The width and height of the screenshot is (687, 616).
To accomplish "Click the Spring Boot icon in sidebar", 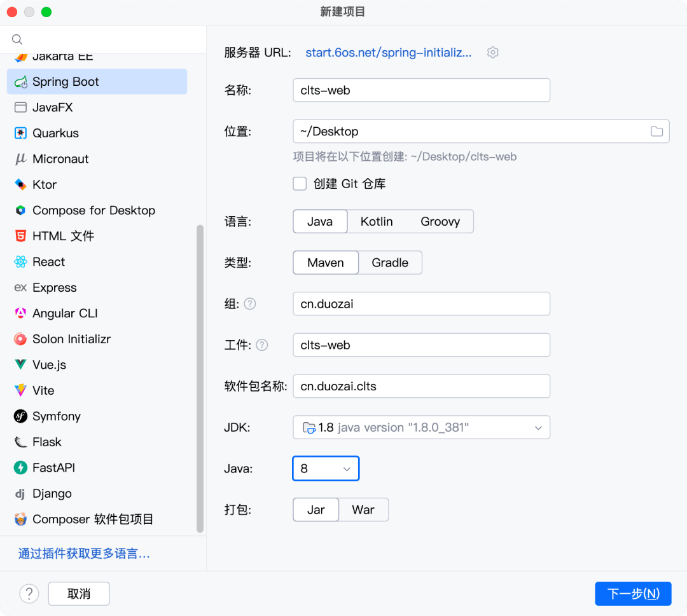I will click(x=20, y=82).
